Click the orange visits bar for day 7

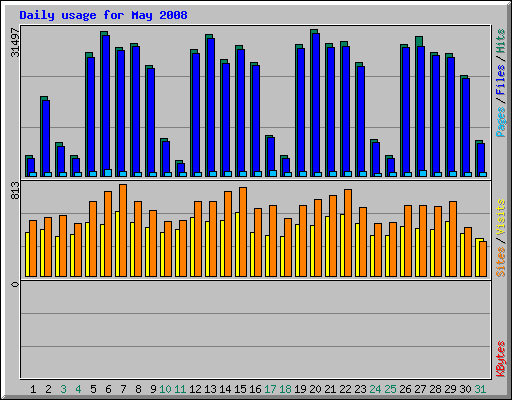point(123,230)
